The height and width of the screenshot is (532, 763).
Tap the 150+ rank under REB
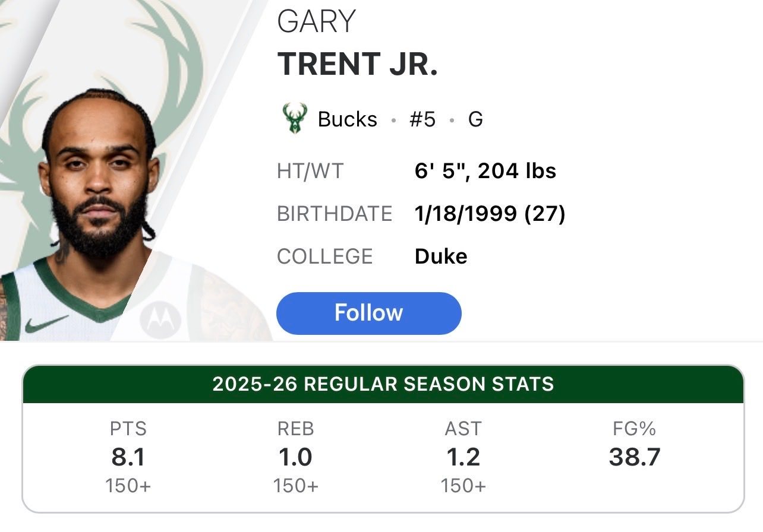click(296, 486)
